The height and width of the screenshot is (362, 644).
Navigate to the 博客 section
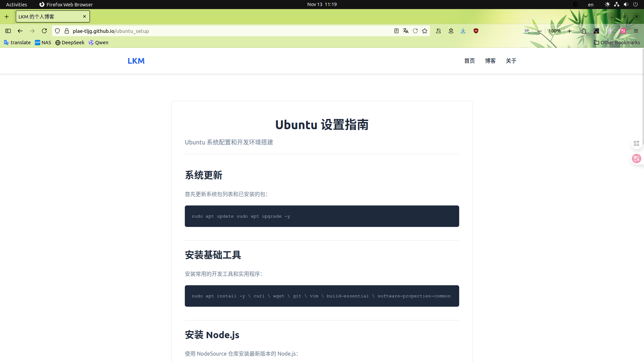(490, 61)
